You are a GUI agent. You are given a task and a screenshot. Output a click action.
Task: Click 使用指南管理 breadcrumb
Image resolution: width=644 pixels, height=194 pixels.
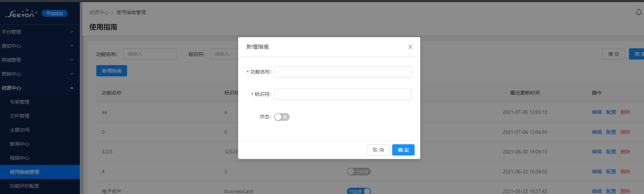coord(131,12)
